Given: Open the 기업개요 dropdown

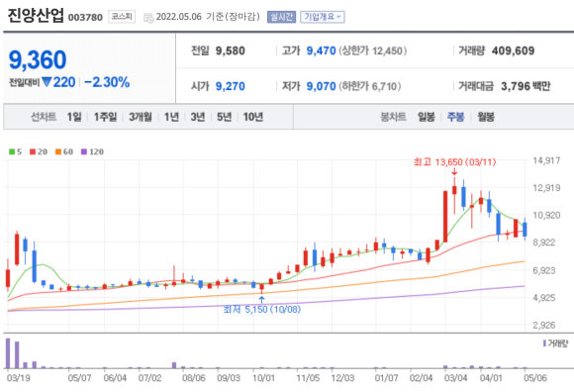Looking at the screenshot, I should pyautogui.click(x=323, y=17).
